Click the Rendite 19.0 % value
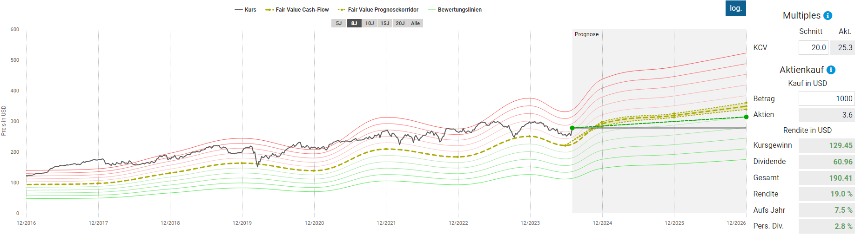The width and height of the screenshot is (868, 242). click(x=841, y=194)
